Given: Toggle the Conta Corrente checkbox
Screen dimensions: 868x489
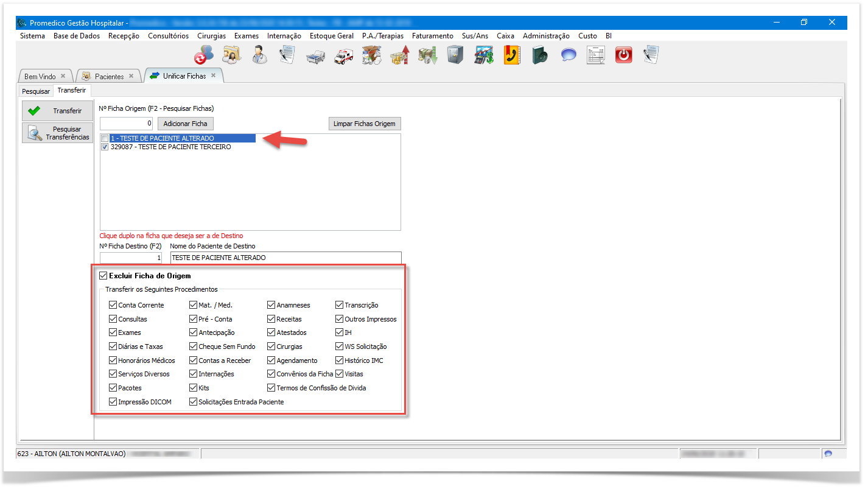Looking at the screenshot, I should coord(113,305).
